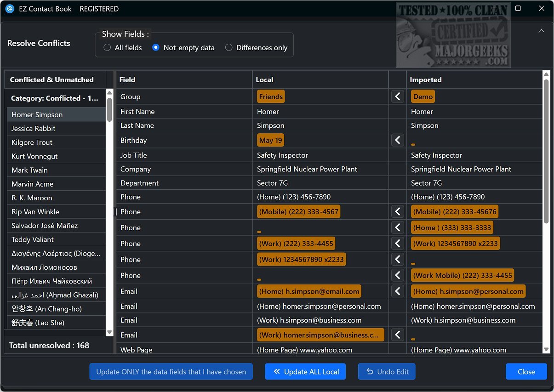Click arrow beside imported Work Mobile phone
Screen dimensions: 554x392
coord(398,275)
